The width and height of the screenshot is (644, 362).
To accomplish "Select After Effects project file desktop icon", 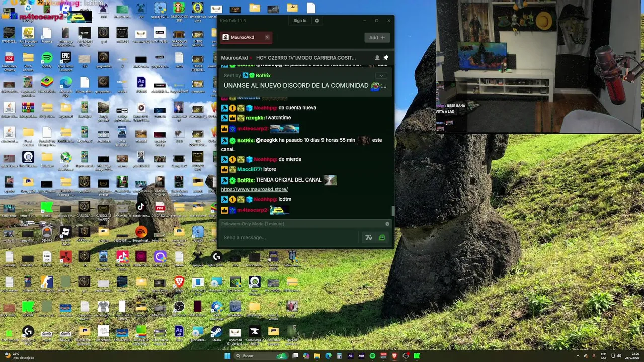I will (x=141, y=84).
